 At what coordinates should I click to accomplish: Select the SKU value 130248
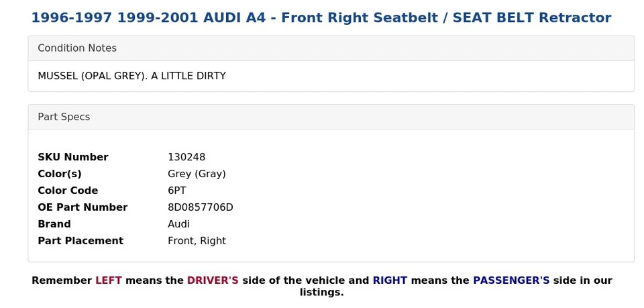[x=186, y=157]
